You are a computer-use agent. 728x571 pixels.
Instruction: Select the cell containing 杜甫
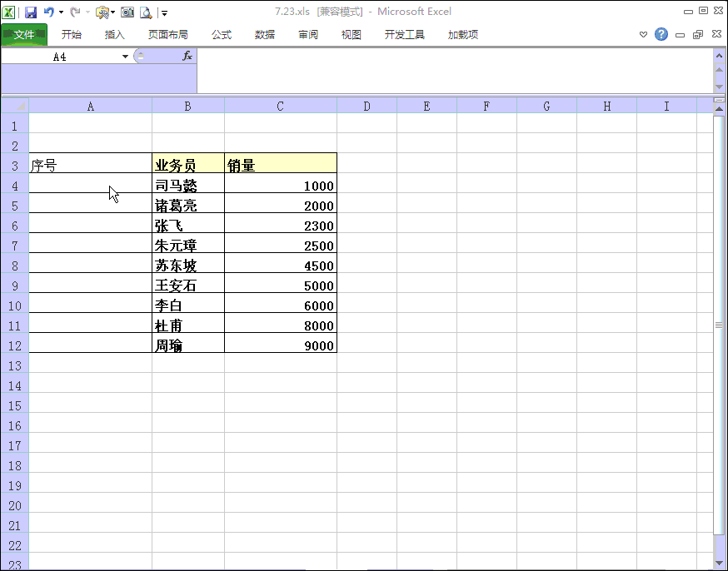[x=188, y=323]
